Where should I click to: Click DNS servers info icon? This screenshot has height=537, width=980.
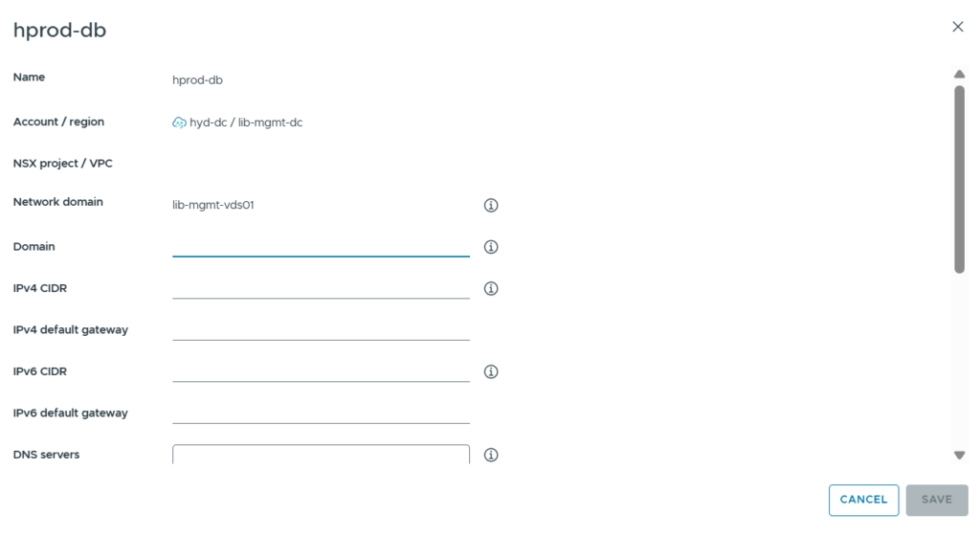[x=491, y=455]
